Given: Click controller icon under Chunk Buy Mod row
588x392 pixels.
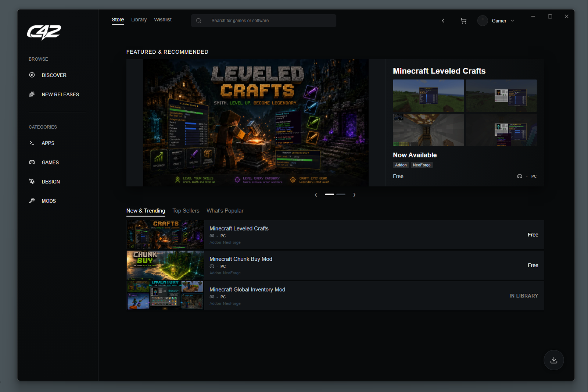Looking at the screenshot, I should 212,266.
